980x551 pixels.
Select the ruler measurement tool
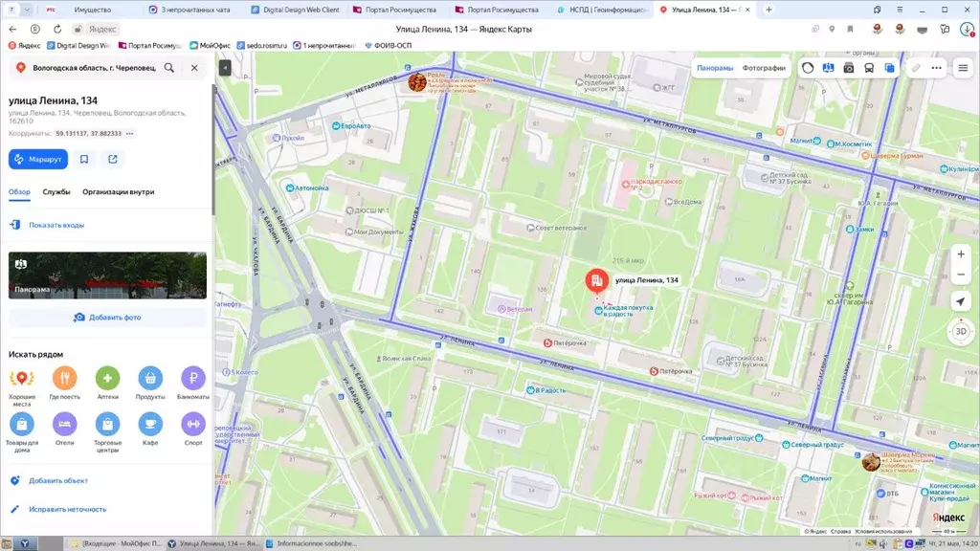[916, 68]
